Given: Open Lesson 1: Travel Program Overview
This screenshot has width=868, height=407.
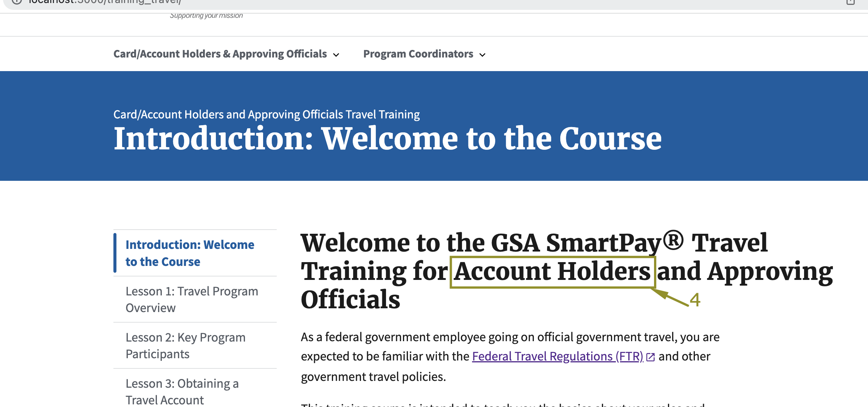Looking at the screenshot, I should (192, 299).
